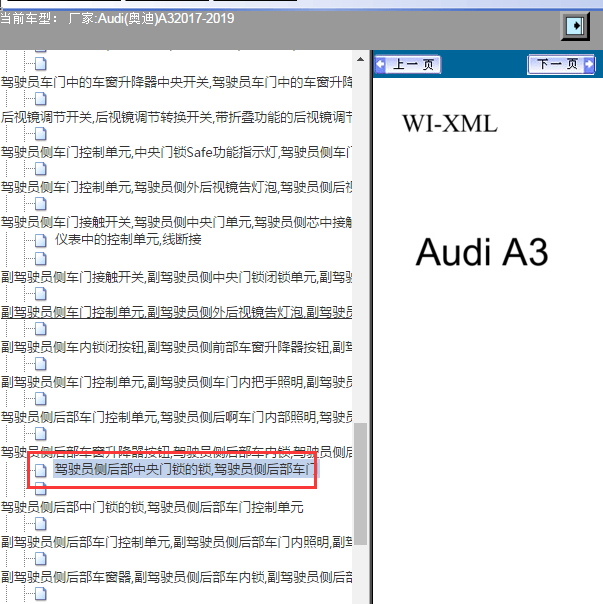
Task: Select row 副驾驶员侧车门控制单元,副驾驶员侧车门内把手照明
Action: coord(176,382)
